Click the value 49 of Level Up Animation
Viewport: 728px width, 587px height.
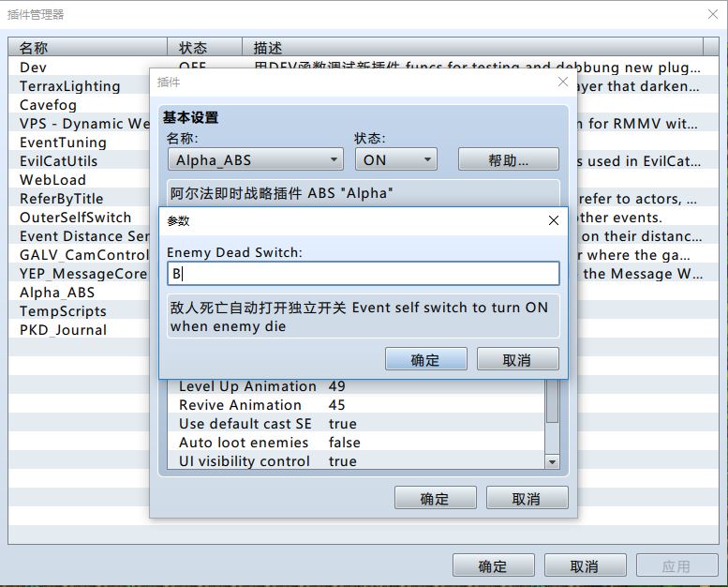click(x=337, y=386)
